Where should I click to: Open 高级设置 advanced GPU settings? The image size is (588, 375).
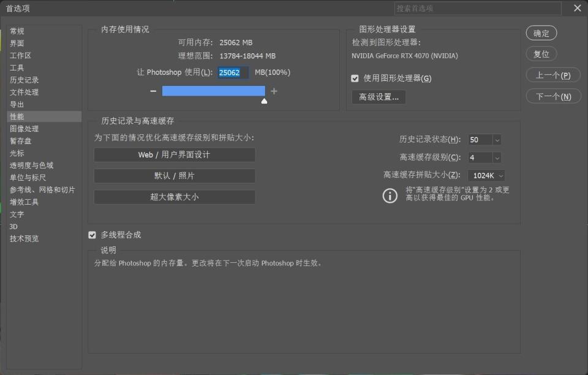tap(378, 97)
